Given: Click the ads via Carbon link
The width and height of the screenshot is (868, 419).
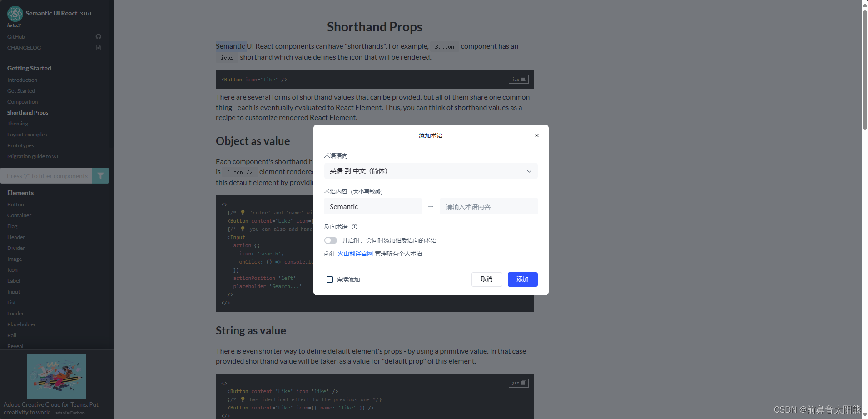Looking at the screenshot, I should [x=70, y=413].
